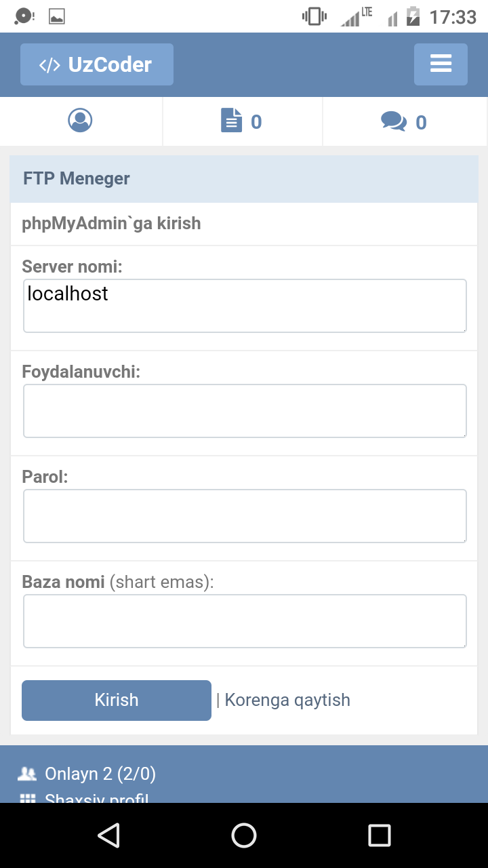The width and height of the screenshot is (488, 868).
Task: Tap the messages counter showing 0
Action: (421, 123)
